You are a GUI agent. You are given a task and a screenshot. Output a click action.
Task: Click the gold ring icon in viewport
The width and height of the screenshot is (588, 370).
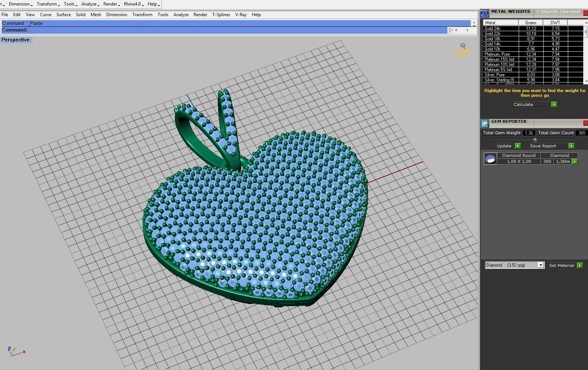[x=463, y=50]
